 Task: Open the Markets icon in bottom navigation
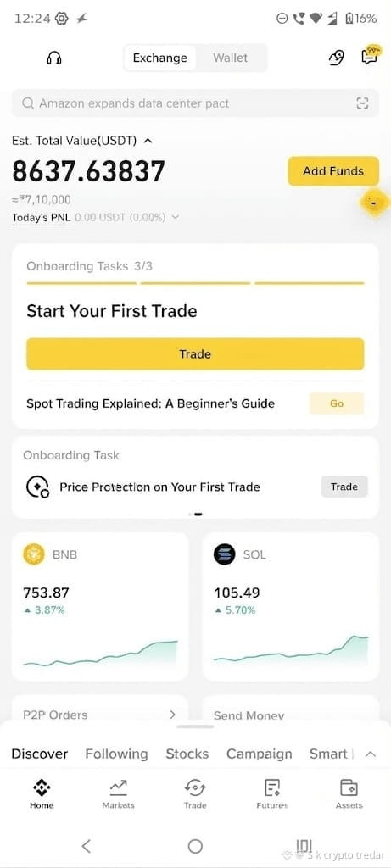pyautogui.click(x=118, y=787)
